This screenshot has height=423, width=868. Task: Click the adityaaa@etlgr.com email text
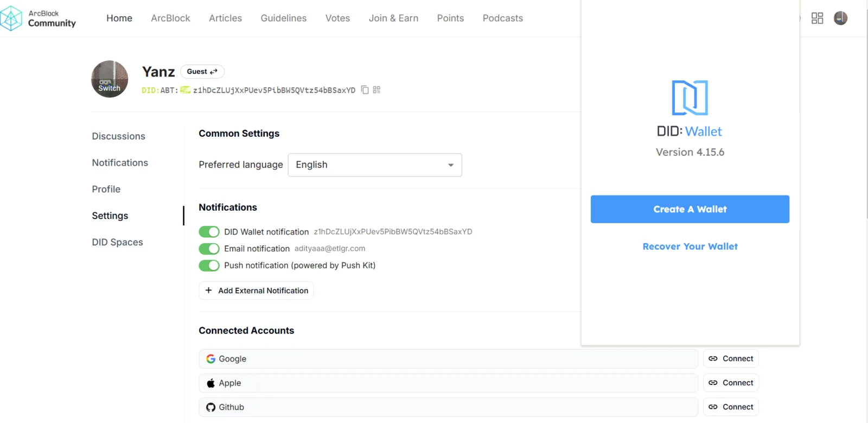pos(330,249)
